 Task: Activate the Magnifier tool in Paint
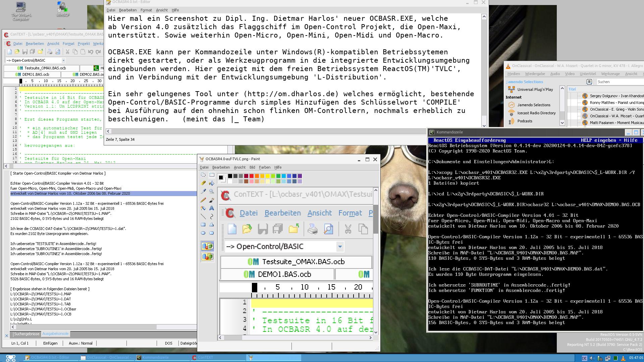point(212,191)
